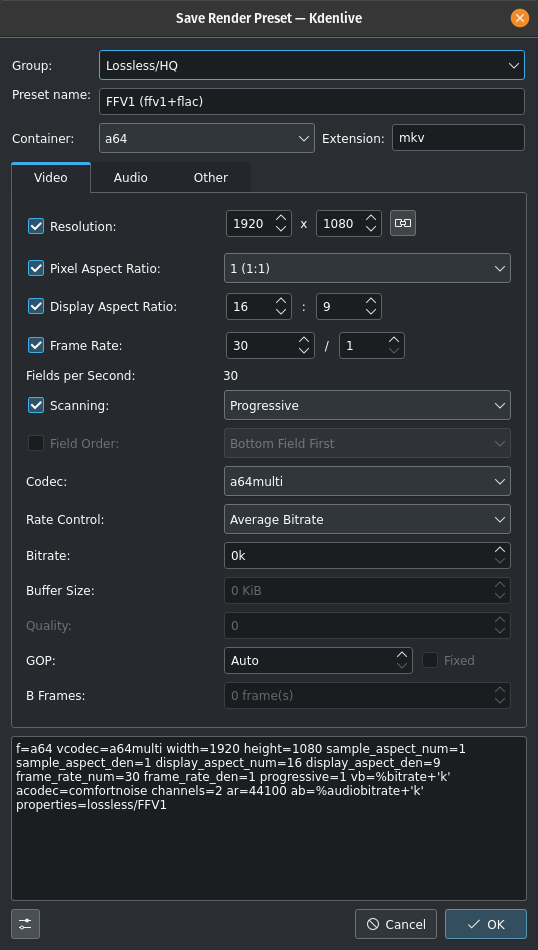The width and height of the screenshot is (538, 950).
Task: Increase the resolution width spinner arrow
Action: 281,218
